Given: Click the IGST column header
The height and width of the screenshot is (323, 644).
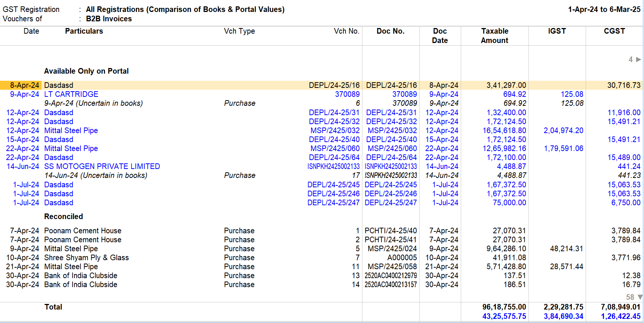Looking at the screenshot, I should pos(557,31).
